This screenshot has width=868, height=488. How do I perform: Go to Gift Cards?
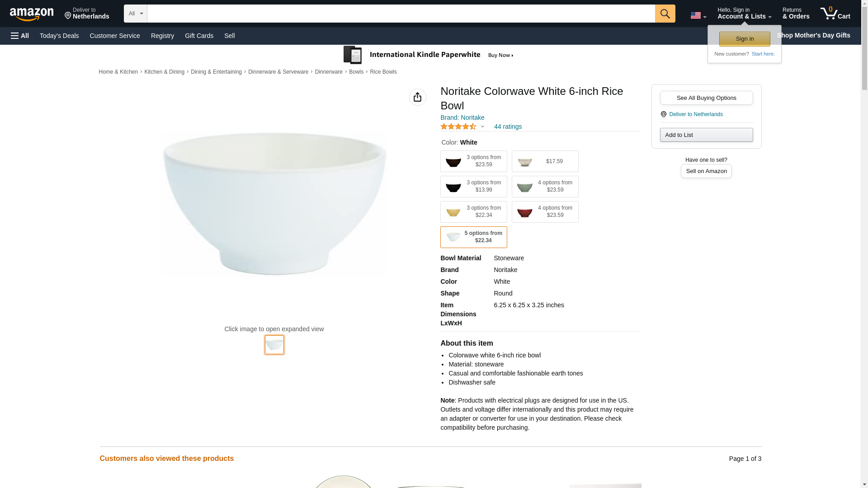tap(199, 36)
